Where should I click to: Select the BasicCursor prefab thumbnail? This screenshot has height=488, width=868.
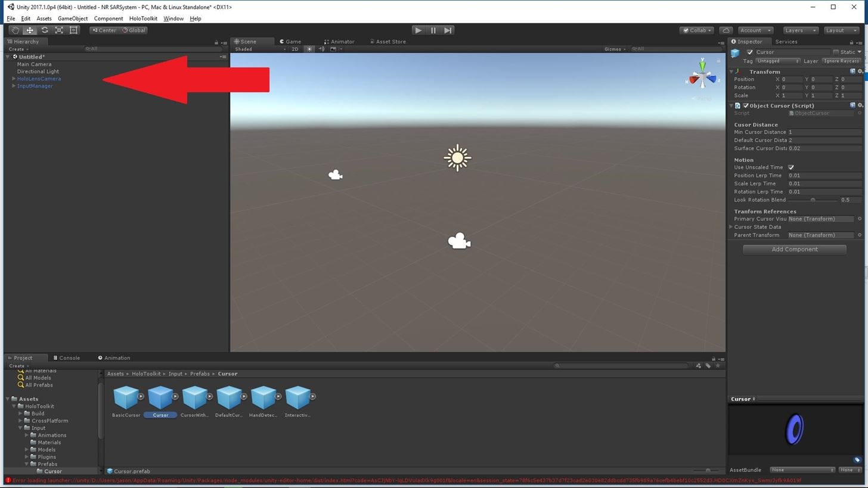pyautogui.click(x=126, y=398)
